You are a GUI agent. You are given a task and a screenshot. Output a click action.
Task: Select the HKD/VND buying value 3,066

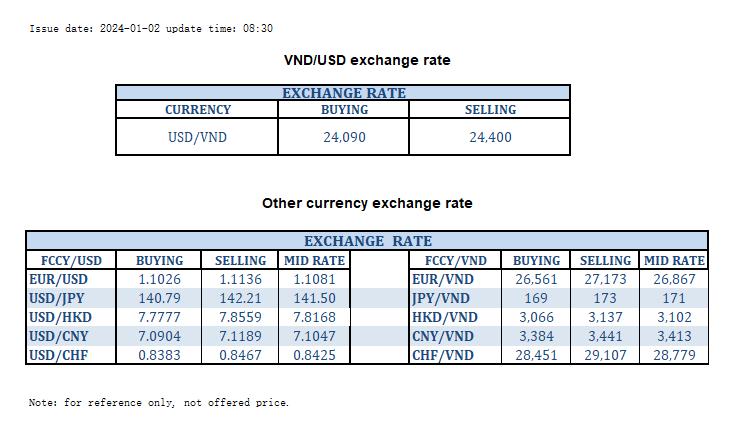click(x=529, y=317)
